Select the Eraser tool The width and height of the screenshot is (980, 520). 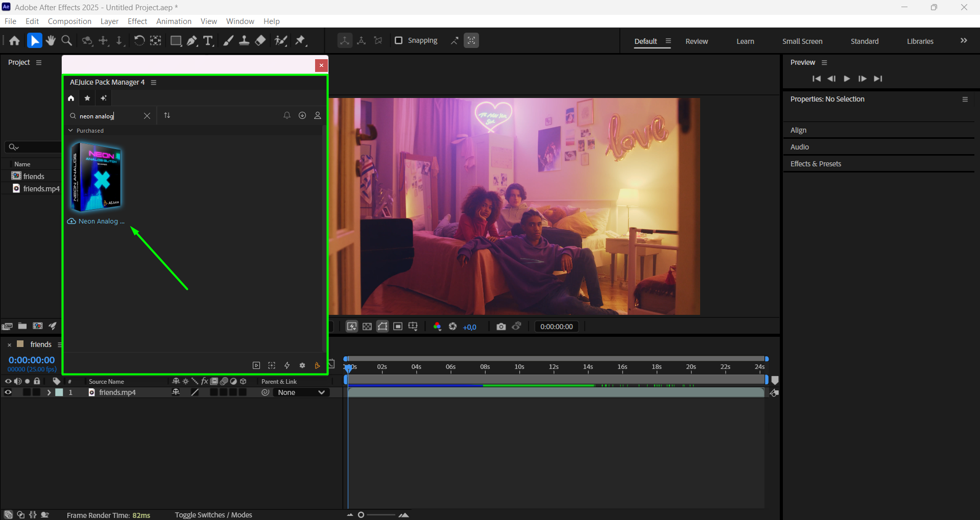260,41
